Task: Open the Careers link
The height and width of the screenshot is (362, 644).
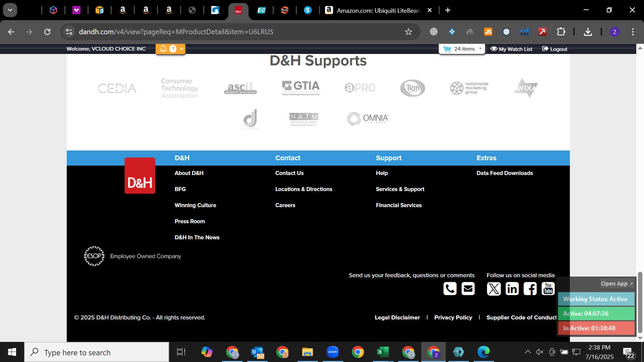Action: pyautogui.click(x=285, y=205)
